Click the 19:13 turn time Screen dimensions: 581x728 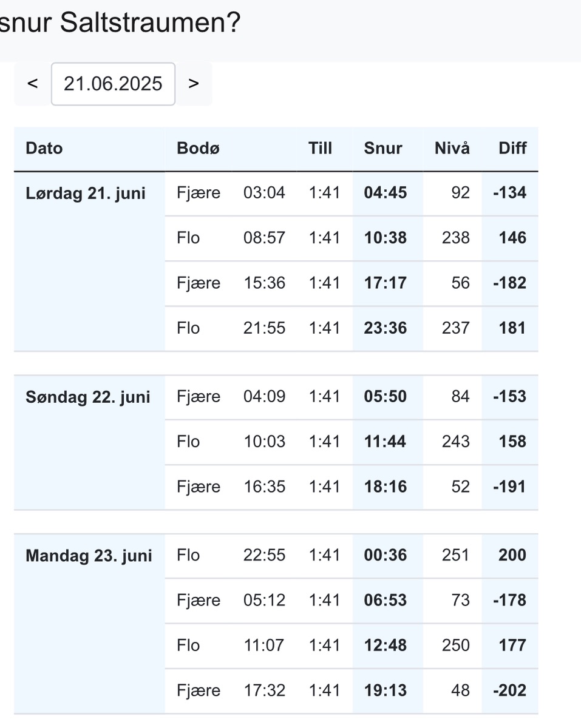tap(386, 691)
